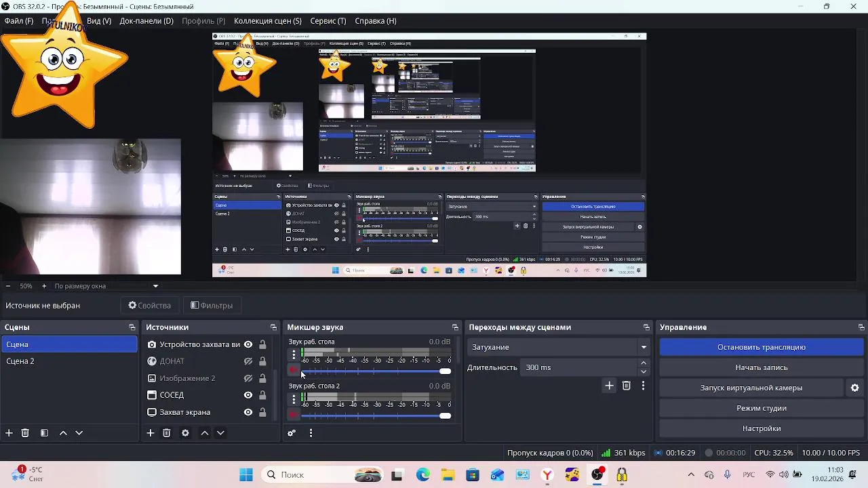
Task: Unlock the СОСЕД source
Action: (262, 395)
